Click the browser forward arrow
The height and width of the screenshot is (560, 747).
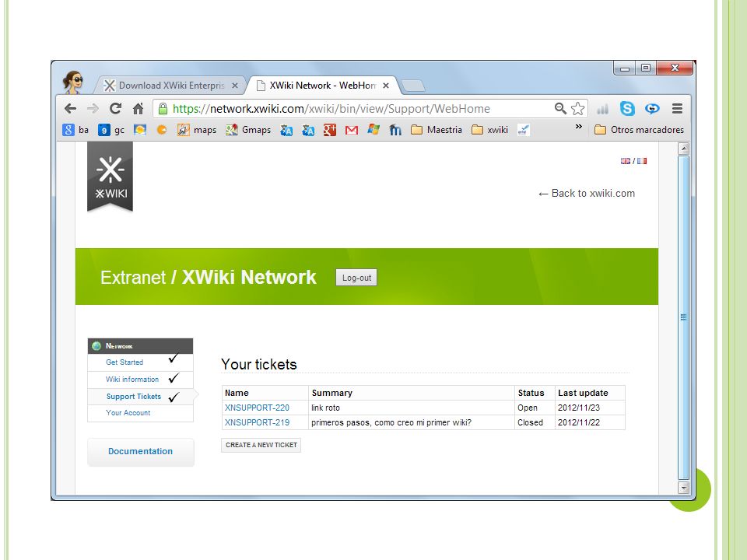(x=93, y=109)
